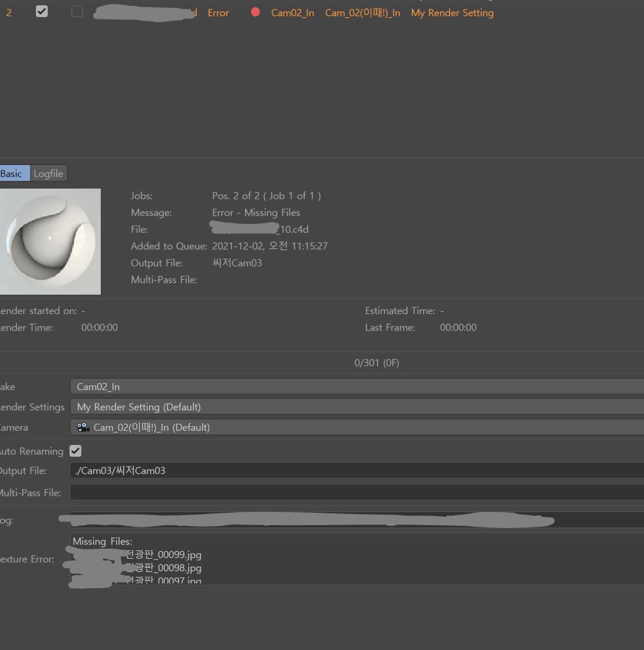Select the Error status text in job row
This screenshot has width=644, height=650.
(x=218, y=12)
